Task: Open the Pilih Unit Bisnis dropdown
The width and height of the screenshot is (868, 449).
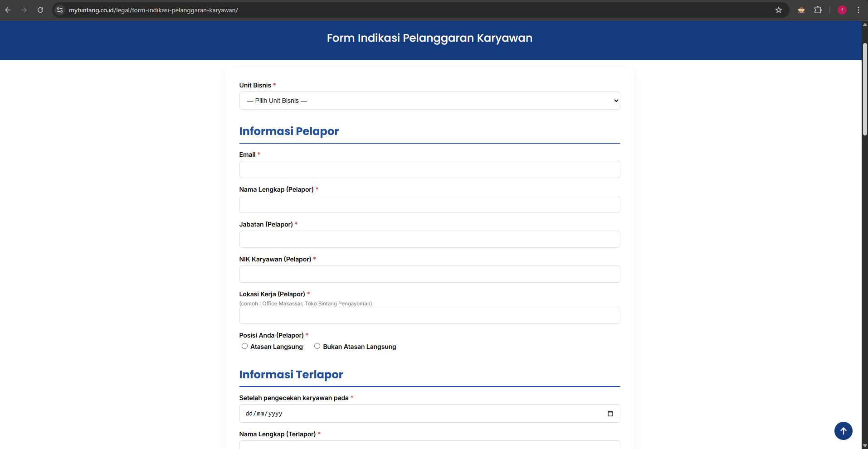Action: 429,101
